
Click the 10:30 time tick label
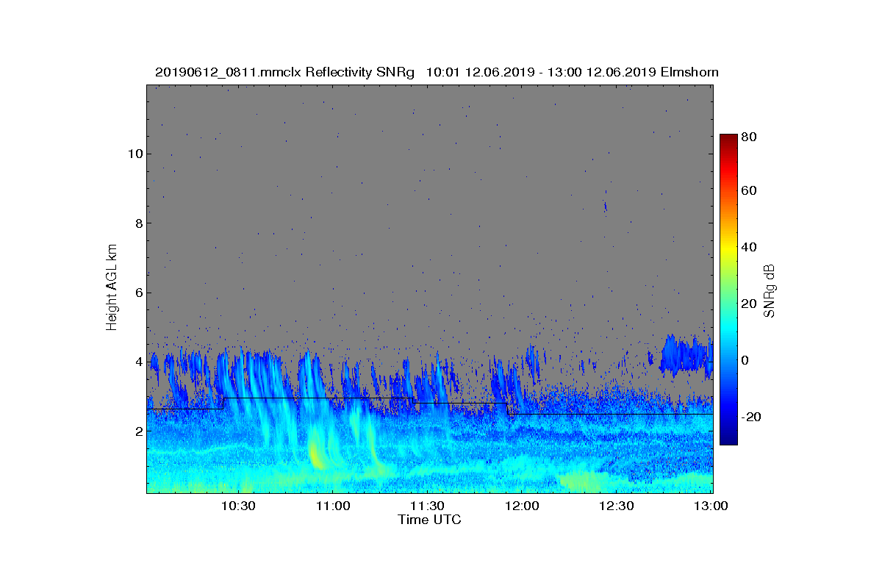(238, 506)
